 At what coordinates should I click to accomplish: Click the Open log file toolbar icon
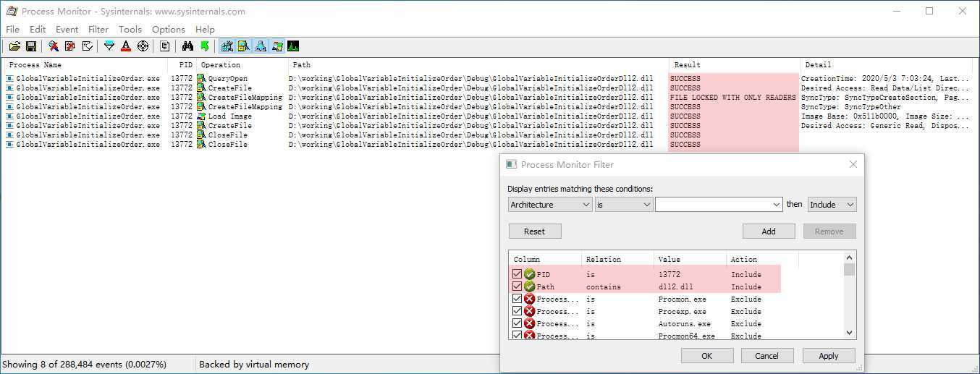pyautogui.click(x=14, y=46)
